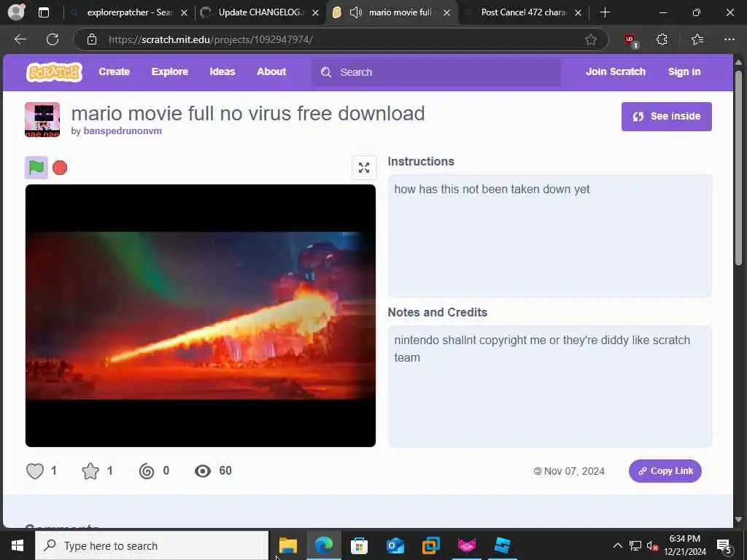Click the project title text
Image resolution: width=747 pixels, height=560 pixels.
pos(248,113)
